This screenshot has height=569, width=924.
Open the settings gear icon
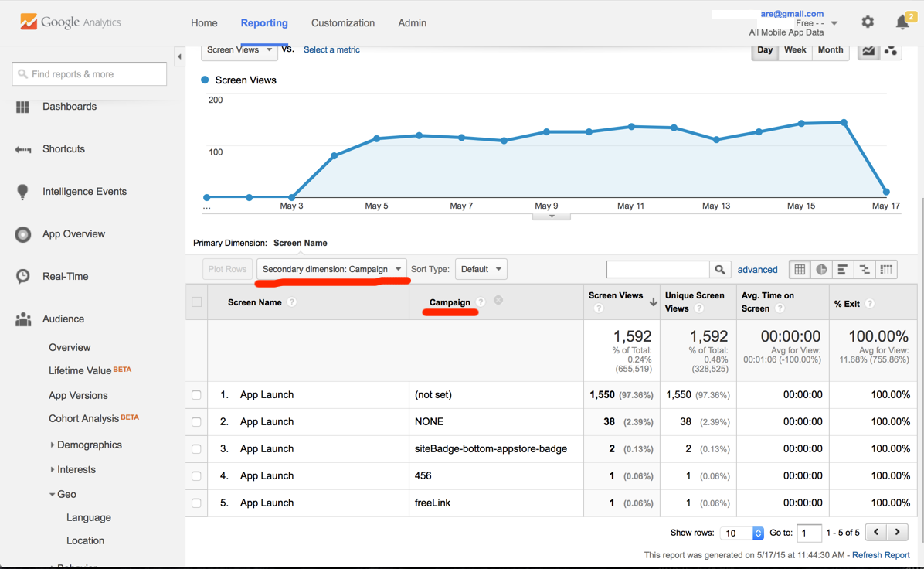point(868,22)
